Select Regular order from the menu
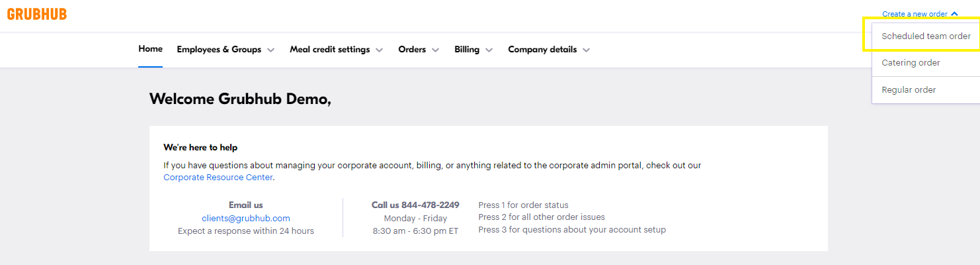 click(x=909, y=90)
